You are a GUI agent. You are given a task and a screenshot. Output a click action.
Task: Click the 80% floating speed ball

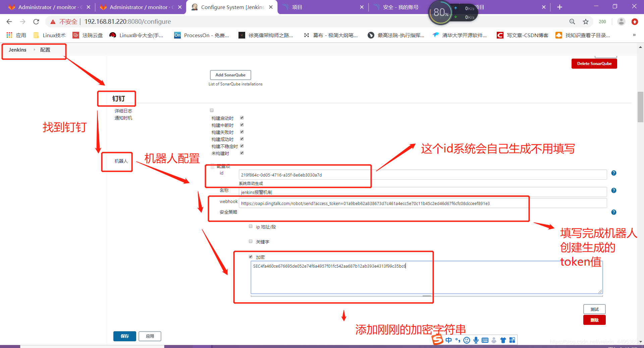(x=441, y=13)
